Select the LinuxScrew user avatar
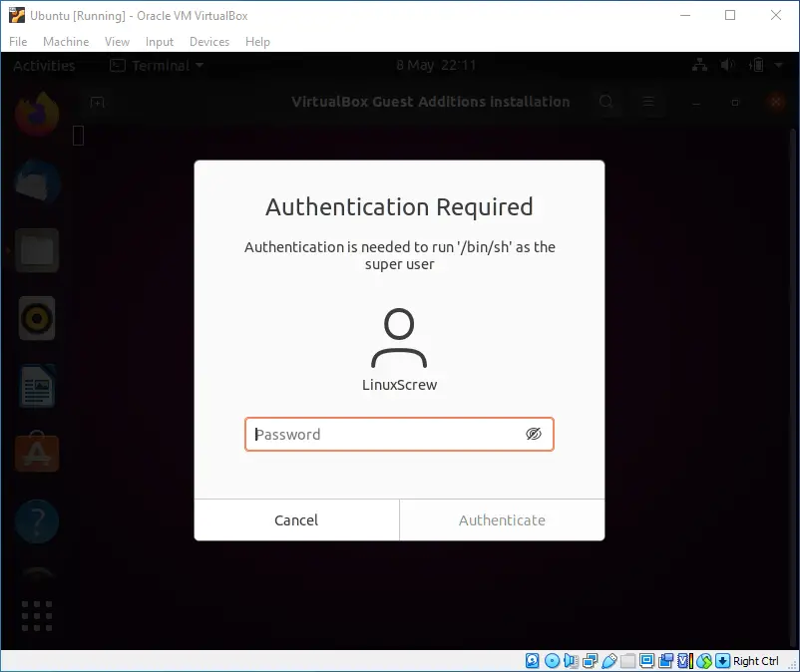Viewport: 800px width, 672px height. pos(399,338)
